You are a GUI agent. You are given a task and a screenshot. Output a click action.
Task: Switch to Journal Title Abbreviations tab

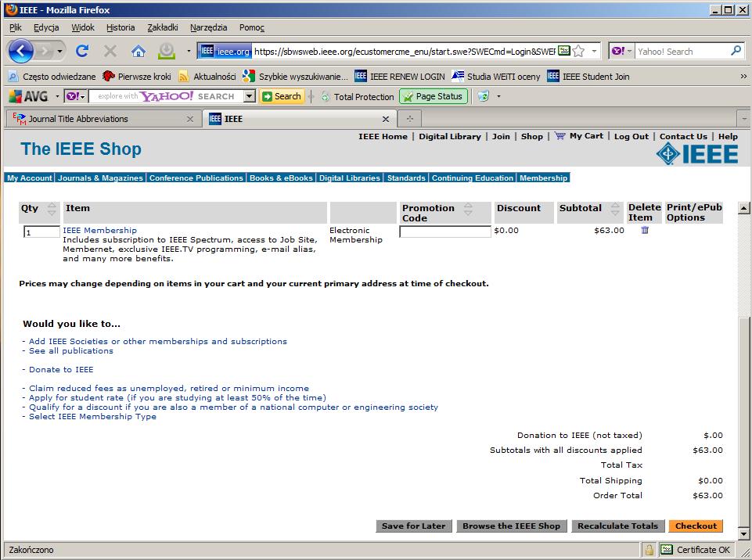click(x=103, y=119)
